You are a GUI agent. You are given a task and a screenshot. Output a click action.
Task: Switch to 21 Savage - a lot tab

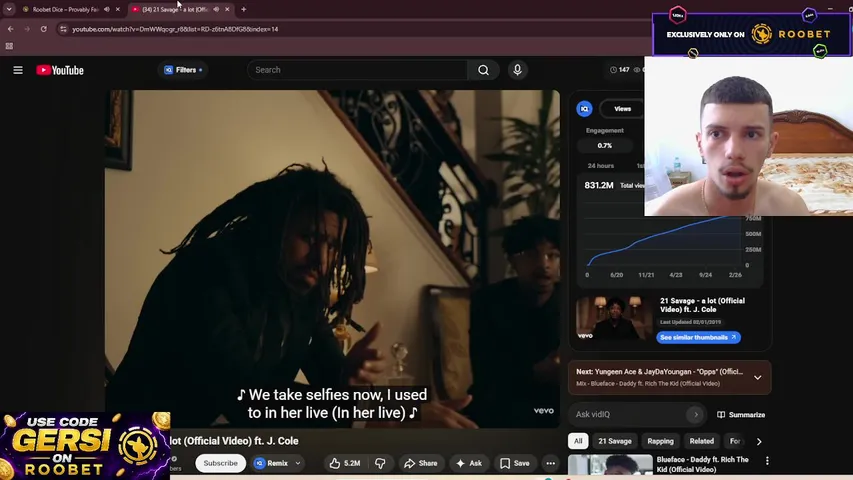click(174, 9)
